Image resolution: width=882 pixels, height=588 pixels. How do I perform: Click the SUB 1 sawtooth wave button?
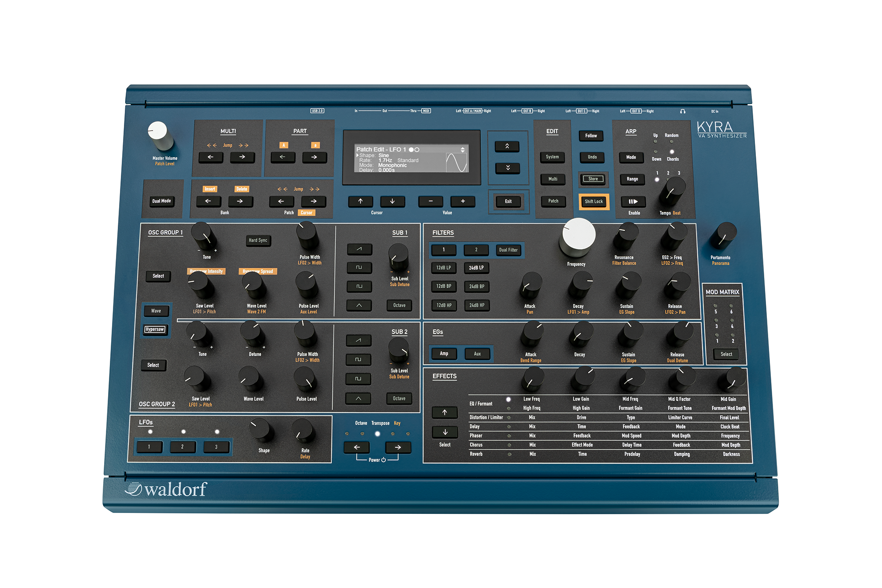click(x=359, y=249)
